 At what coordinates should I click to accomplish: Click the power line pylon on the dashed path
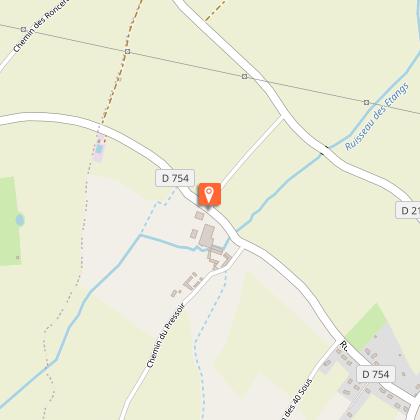click(x=127, y=51)
